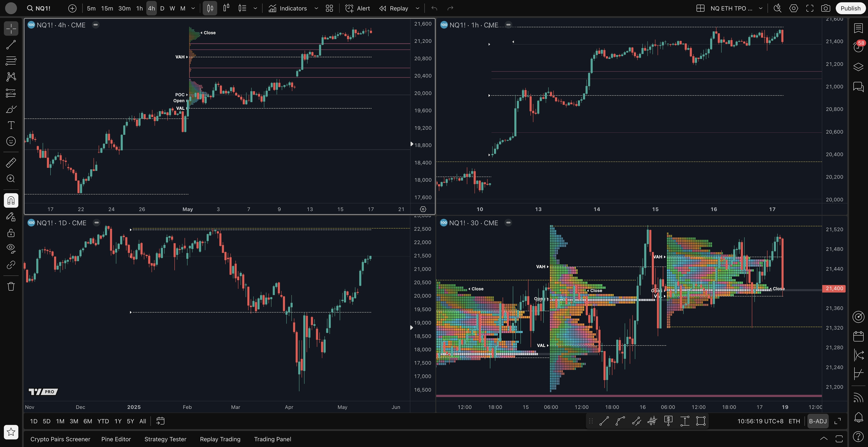
Task: Open the Strategy Tester tab
Action: (165, 439)
